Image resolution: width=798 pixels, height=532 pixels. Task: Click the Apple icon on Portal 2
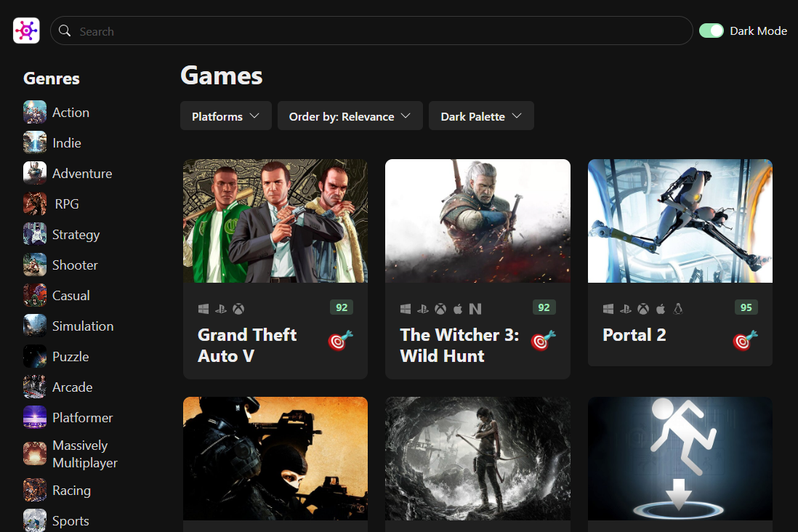point(661,308)
